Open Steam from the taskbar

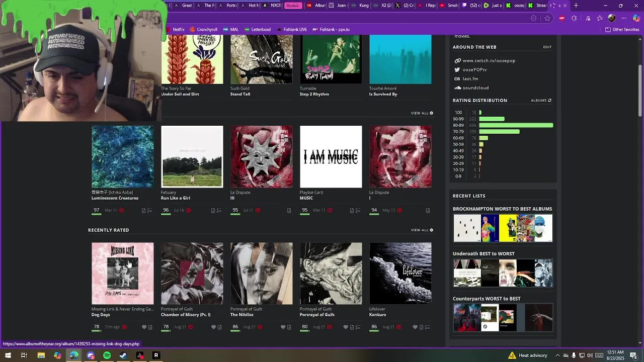point(123,355)
